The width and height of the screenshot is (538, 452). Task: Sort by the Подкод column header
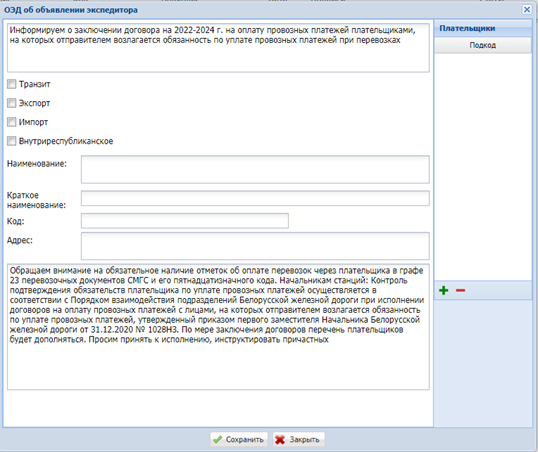pyautogui.click(x=483, y=45)
